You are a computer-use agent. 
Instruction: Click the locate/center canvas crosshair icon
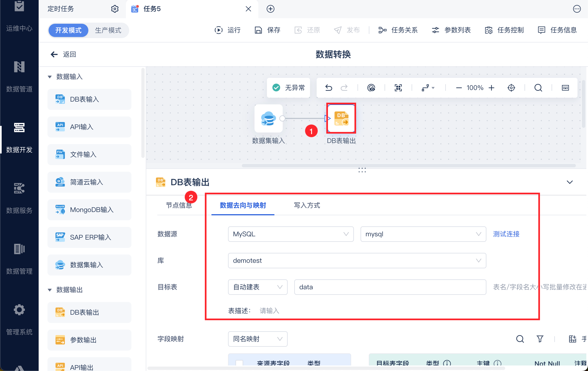tap(511, 88)
